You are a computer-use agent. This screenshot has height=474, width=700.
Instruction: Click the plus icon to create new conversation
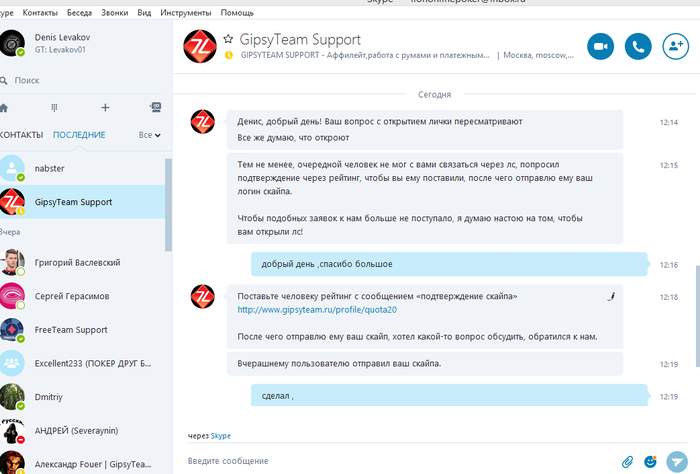[x=105, y=108]
